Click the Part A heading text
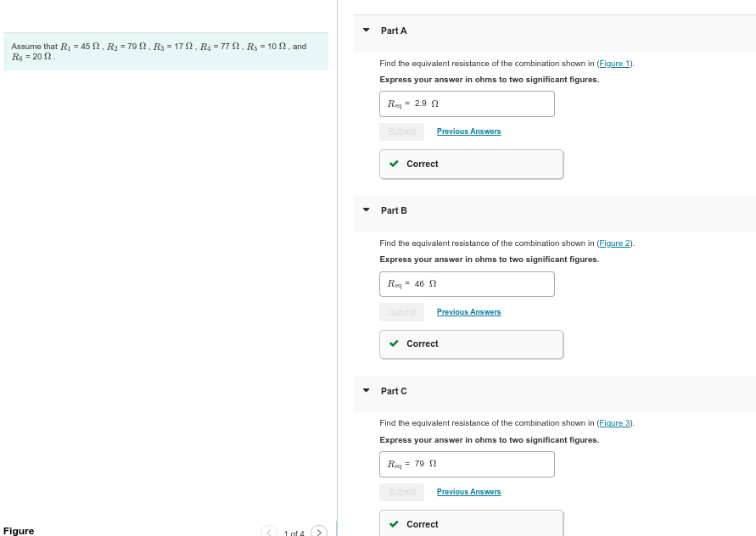This screenshot has height=536, width=756. pos(394,31)
